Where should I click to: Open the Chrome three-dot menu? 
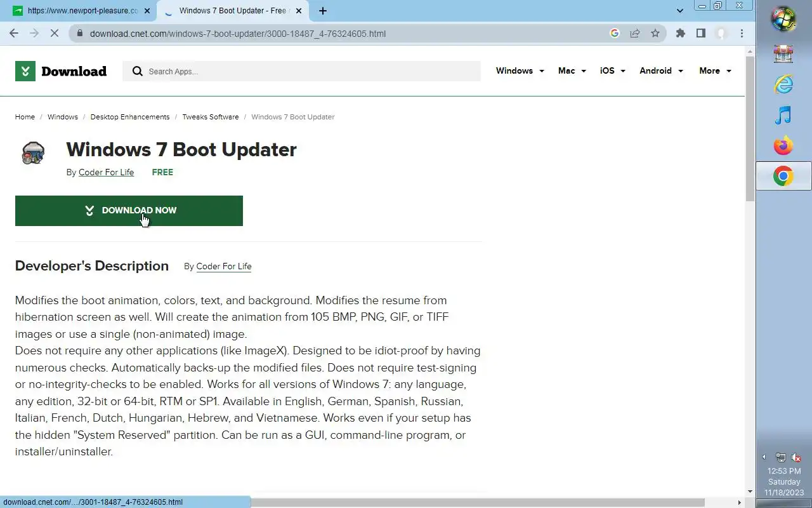pos(742,34)
